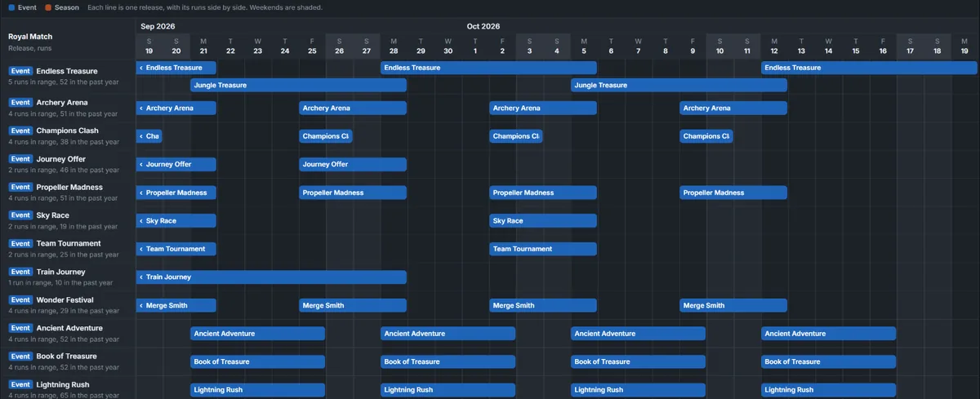Click the left chevron on the first Journey Offer bar

point(141,164)
